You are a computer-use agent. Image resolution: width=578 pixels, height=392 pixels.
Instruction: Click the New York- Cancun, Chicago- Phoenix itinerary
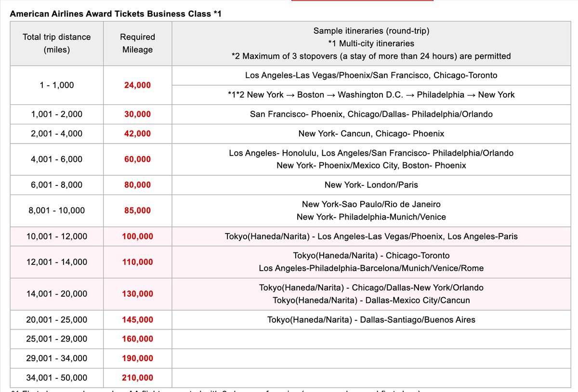tap(371, 133)
